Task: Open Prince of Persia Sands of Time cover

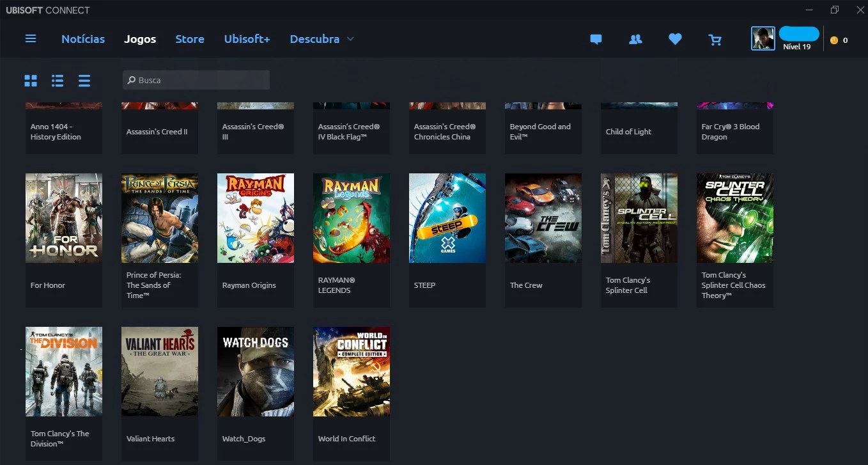Action: pyautogui.click(x=160, y=218)
